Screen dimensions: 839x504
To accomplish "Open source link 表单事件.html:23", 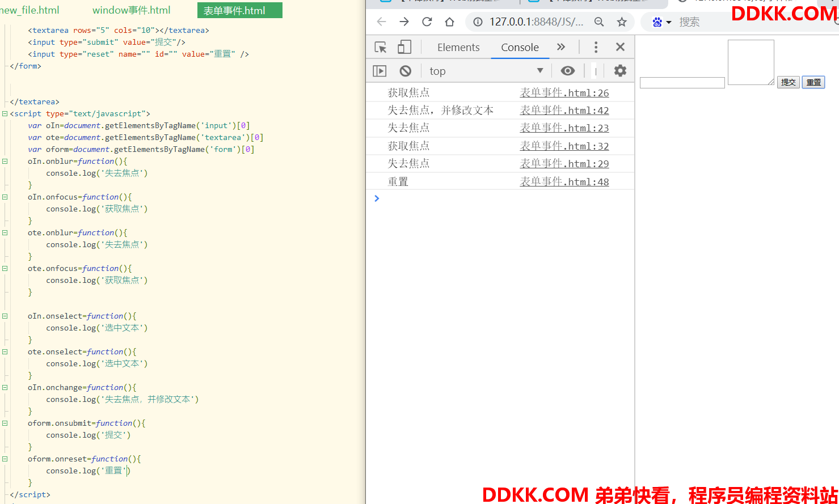I will pyautogui.click(x=564, y=128).
